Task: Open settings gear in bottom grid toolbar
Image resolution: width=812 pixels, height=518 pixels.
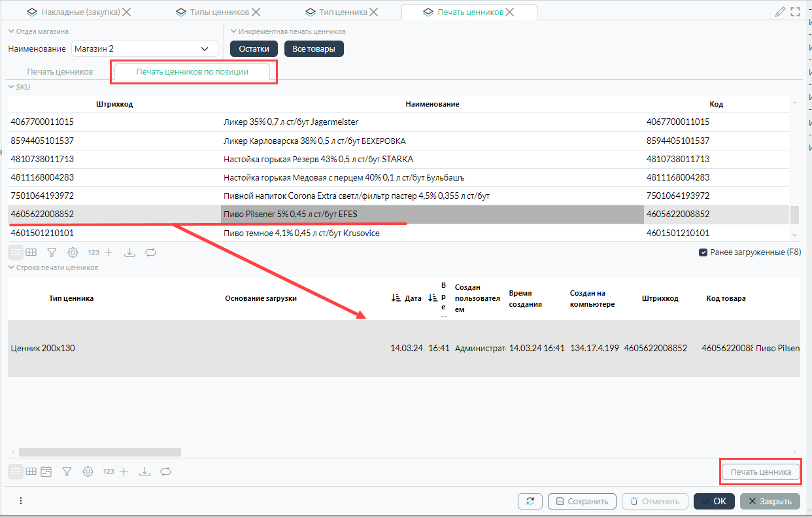Action: (x=88, y=472)
